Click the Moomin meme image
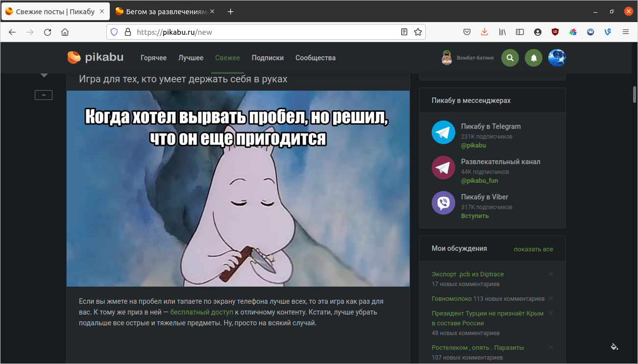The image size is (638, 364). (238, 189)
